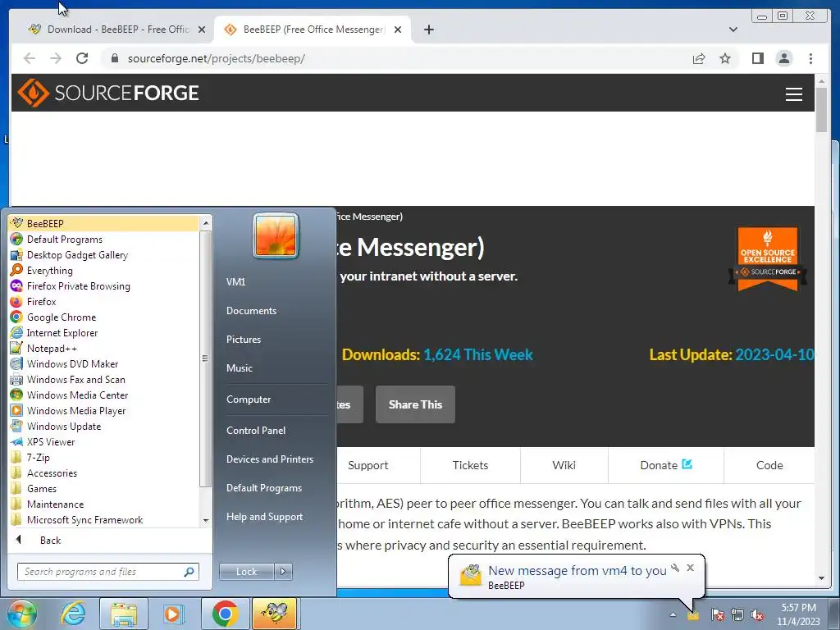This screenshot has width=840, height=630.
Task: Open Control Panel from Start menu
Action: pos(256,430)
